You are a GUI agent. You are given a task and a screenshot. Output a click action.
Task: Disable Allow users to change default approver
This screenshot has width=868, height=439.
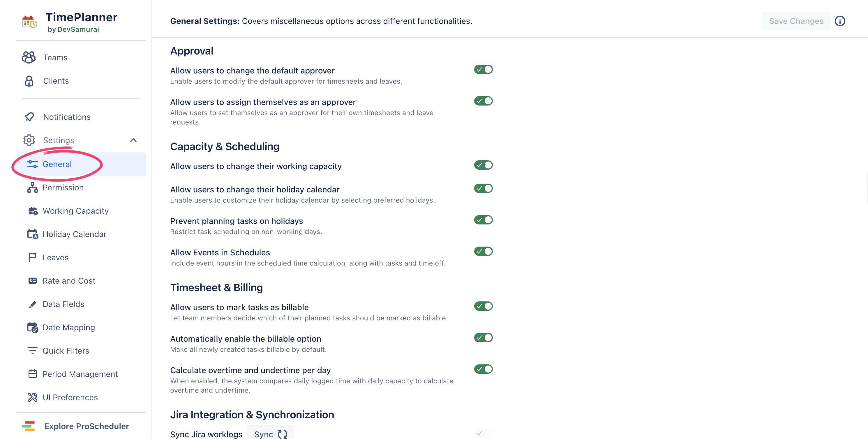click(483, 69)
